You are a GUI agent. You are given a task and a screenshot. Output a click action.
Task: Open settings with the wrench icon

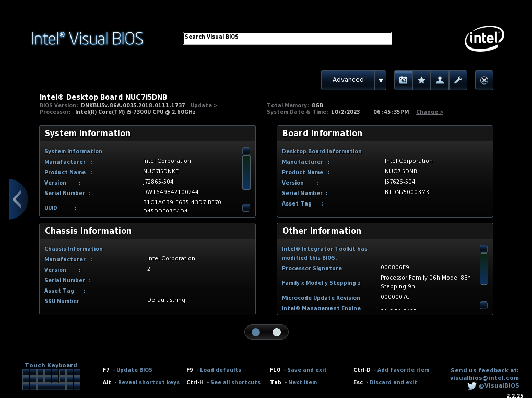coord(458,80)
